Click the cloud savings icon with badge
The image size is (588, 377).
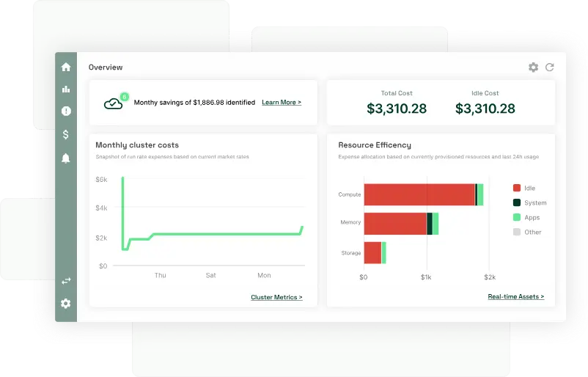coord(116,102)
